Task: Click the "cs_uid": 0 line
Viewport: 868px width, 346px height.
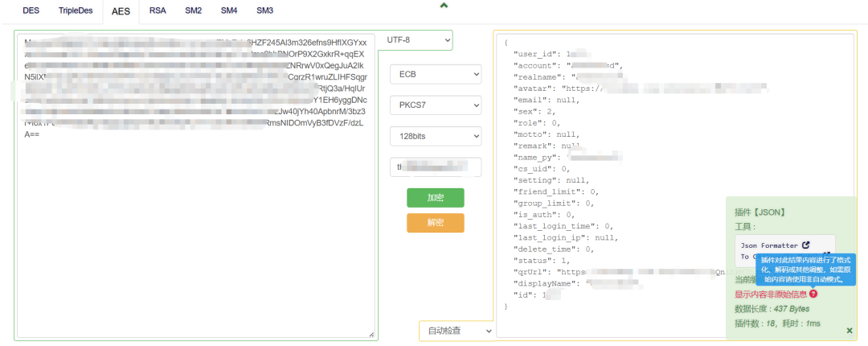Action: click(542, 169)
